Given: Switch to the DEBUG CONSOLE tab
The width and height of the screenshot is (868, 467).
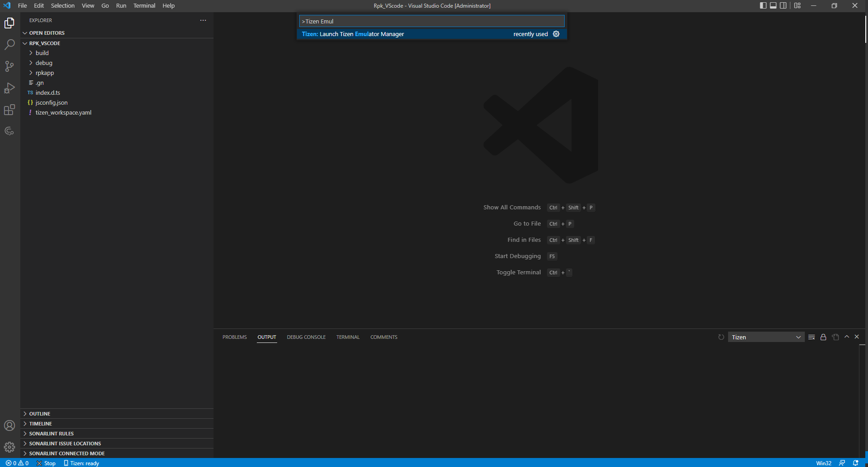Looking at the screenshot, I should [x=306, y=337].
